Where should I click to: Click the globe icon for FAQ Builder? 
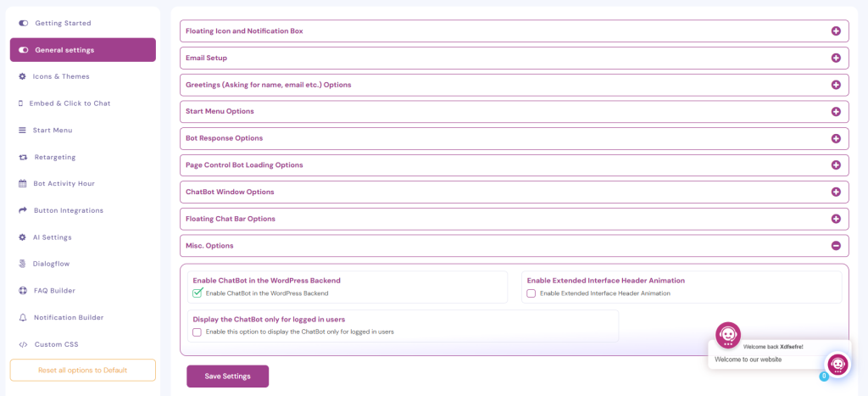[x=23, y=291]
